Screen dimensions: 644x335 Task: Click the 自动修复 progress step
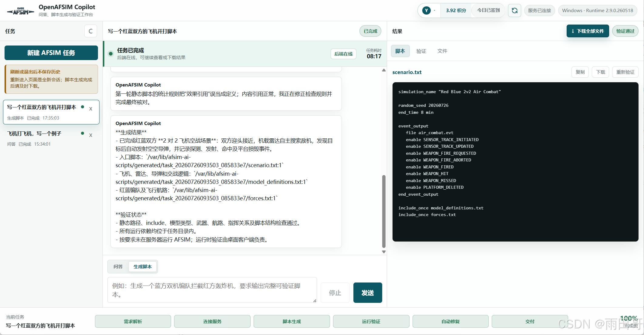(x=450, y=321)
